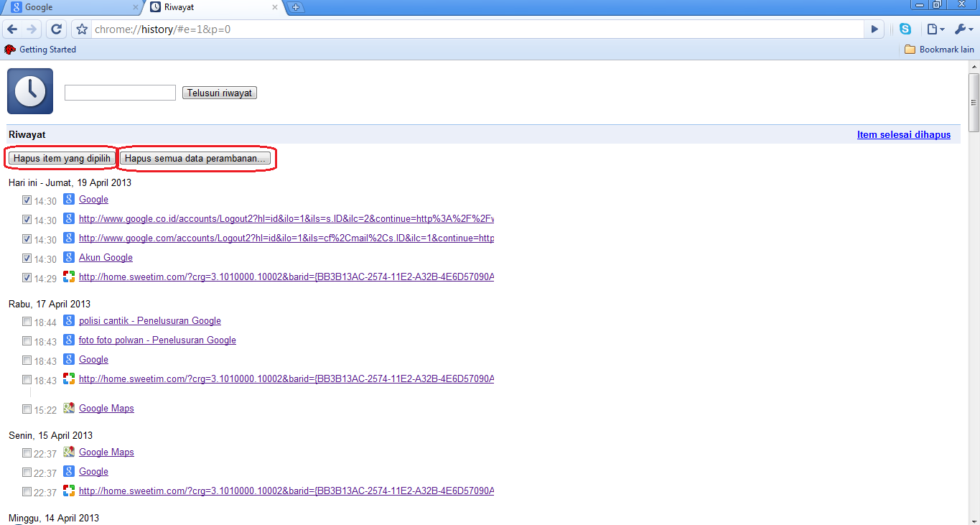Open the Google link at 22:37
This screenshot has height=525, width=980.
click(93, 471)
